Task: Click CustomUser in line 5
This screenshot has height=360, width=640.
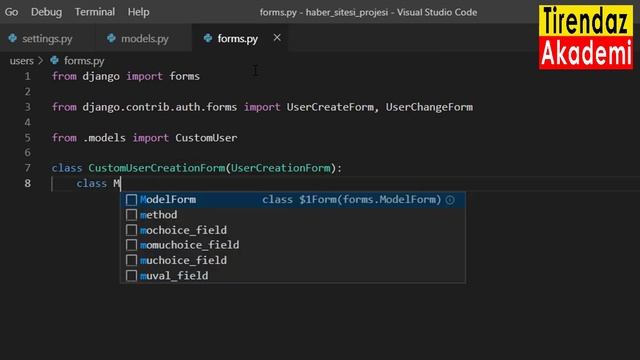Action: 206,138
